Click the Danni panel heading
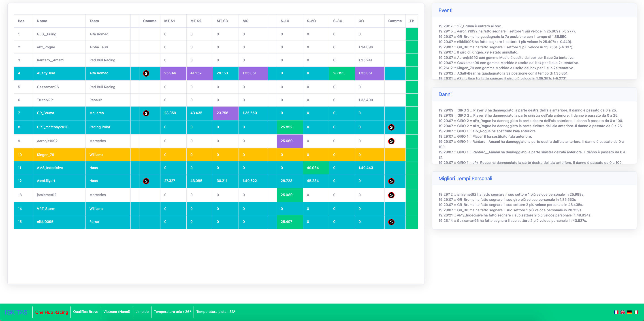This screenshot has height=321, width=644. [x=445, y=94]
